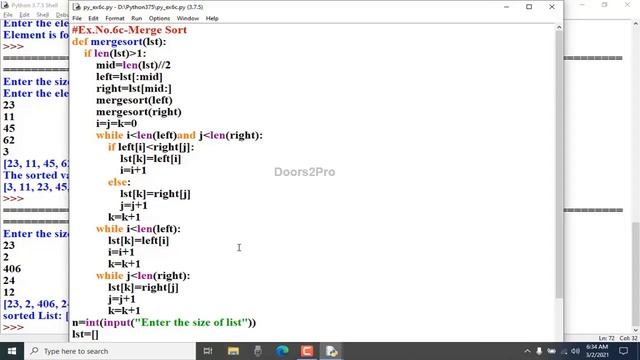Open Microsoft Edge from the taskbar

(x=282, y=351)
